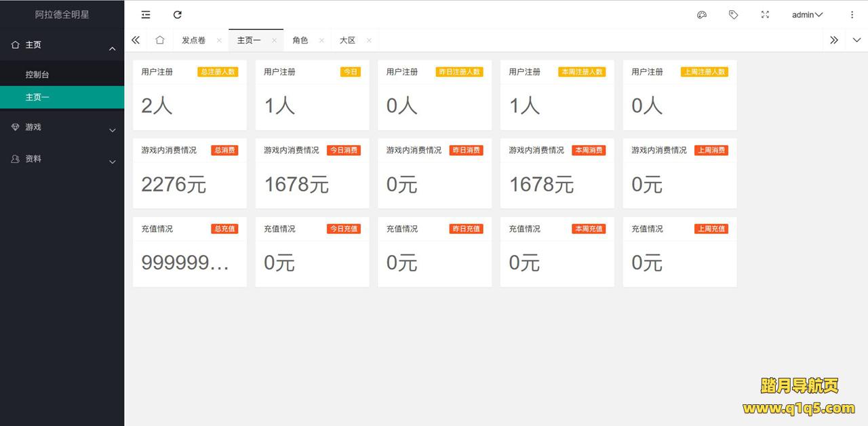
Task: Click the refresh icon in top bar
Action: pos(178,15)
